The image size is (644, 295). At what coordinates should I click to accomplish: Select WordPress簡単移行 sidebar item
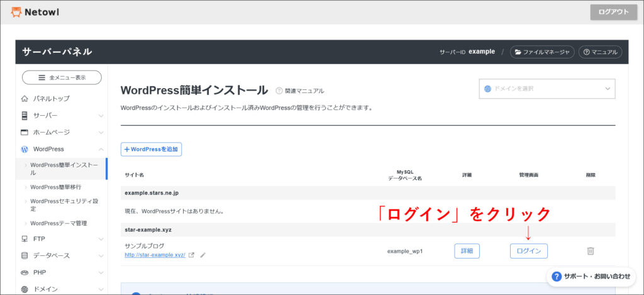[x=56, y=187]
